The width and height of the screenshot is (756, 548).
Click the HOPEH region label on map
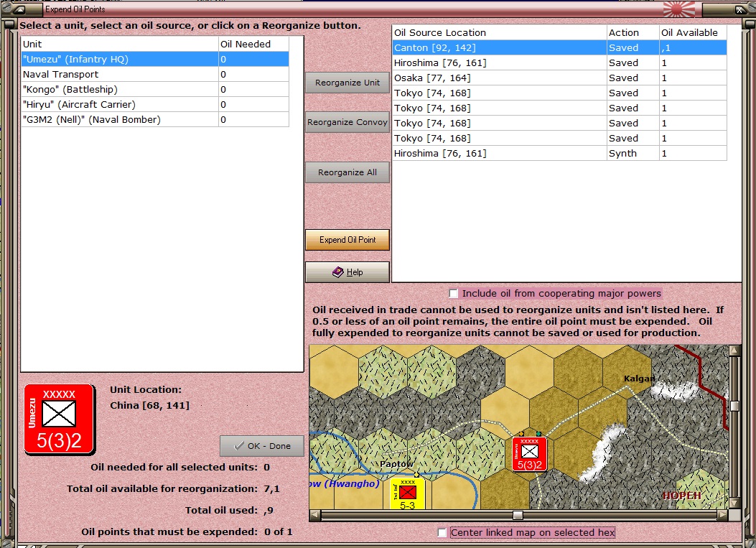[x=682, y=496]
